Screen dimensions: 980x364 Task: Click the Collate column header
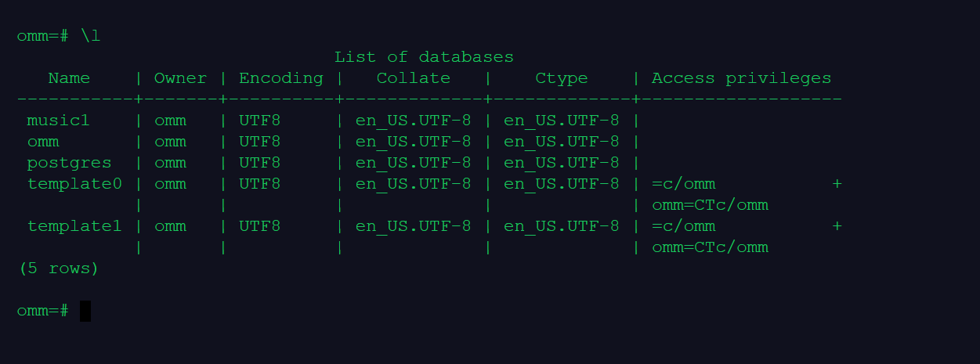[x=413, y=78]
